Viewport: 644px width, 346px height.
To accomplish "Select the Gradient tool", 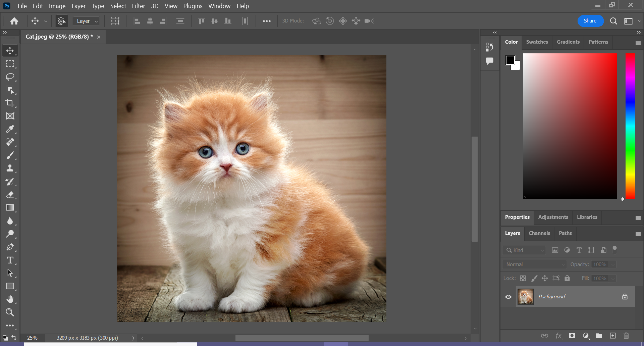I will (10, 208).
